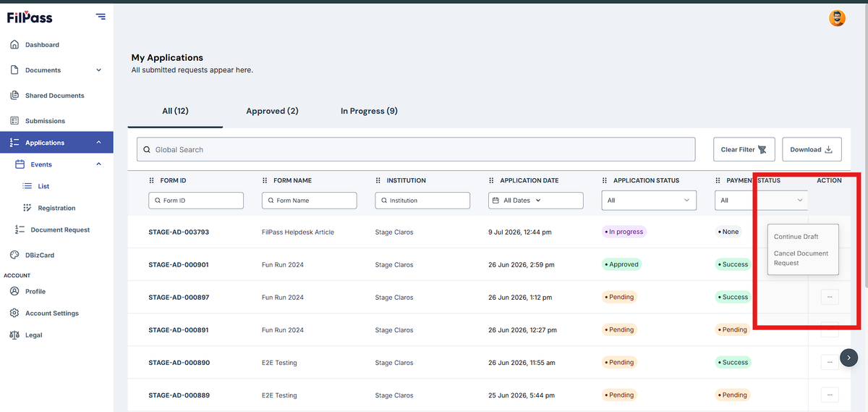Switch to the All (12) tab
Image resolution: width=868 pixels, height=412 pixels.
click(x=175, y=112)
